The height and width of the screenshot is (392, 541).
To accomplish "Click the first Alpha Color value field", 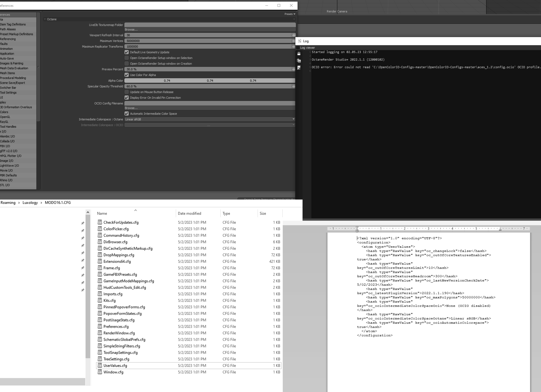I will (167, 81).
